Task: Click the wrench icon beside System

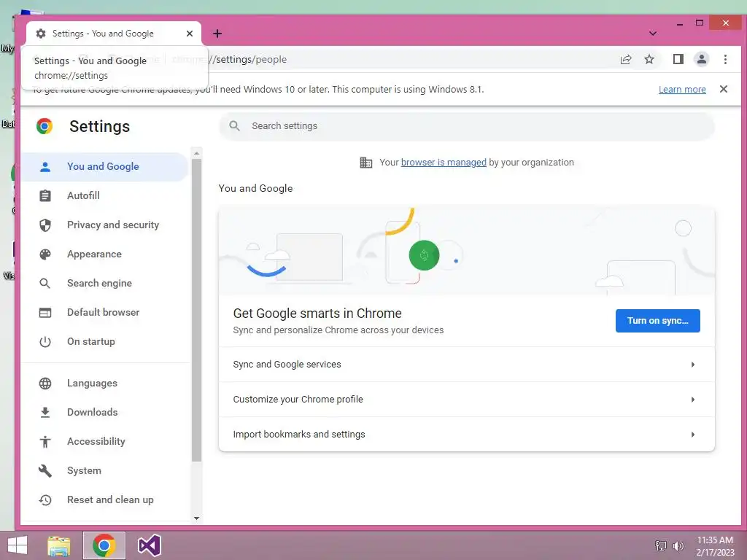Action: [45, 470]
